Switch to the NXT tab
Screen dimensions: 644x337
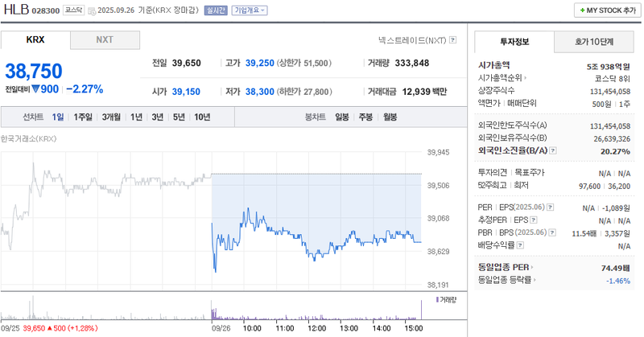105,40
